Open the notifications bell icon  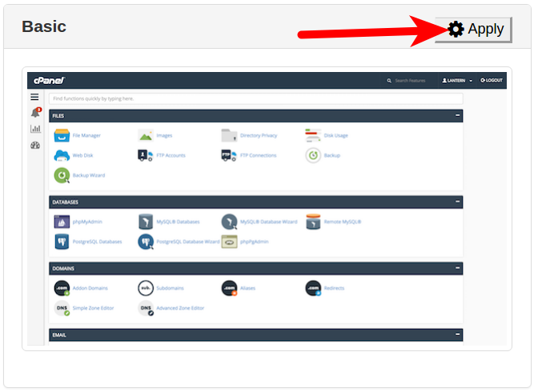tap(35, 113)
